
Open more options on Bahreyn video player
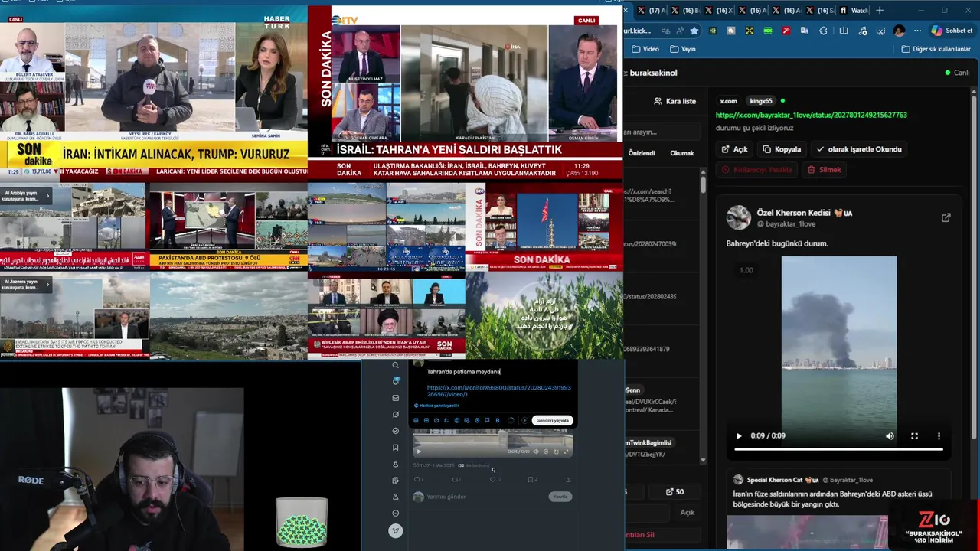point(939,436)
